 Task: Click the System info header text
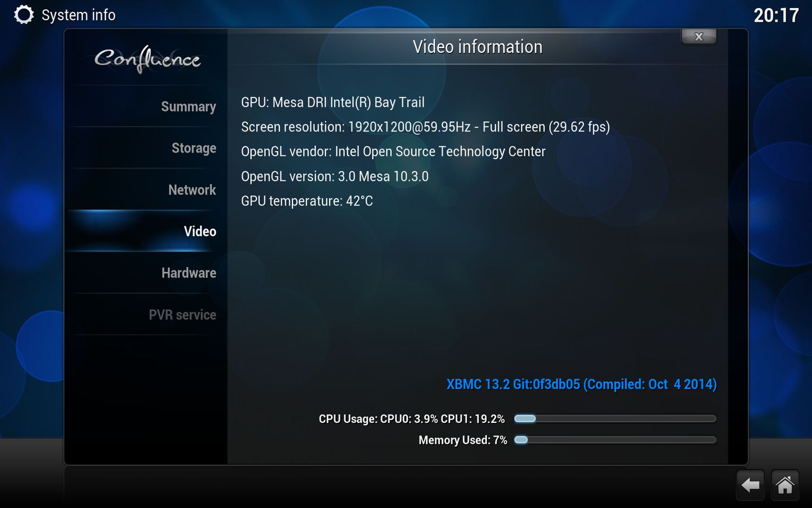[78, 15]
